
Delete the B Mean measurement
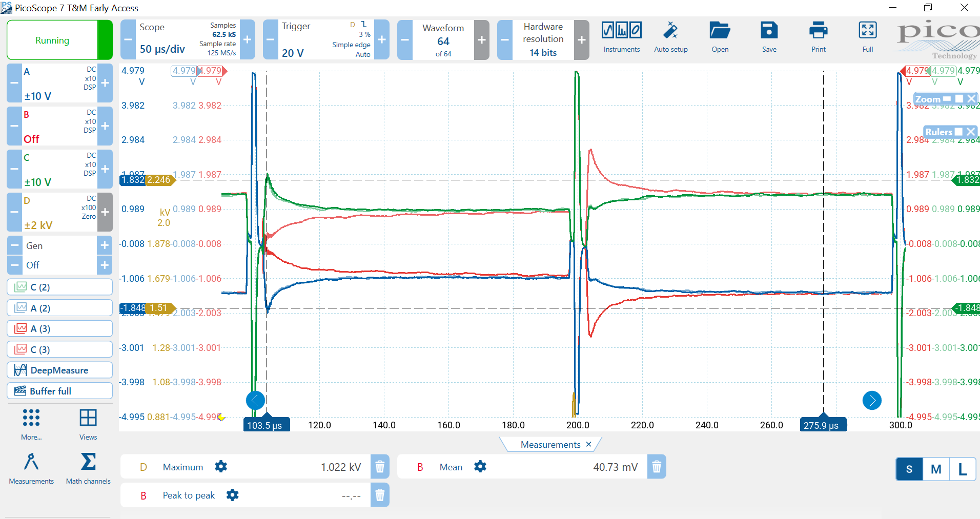(657, 467)
